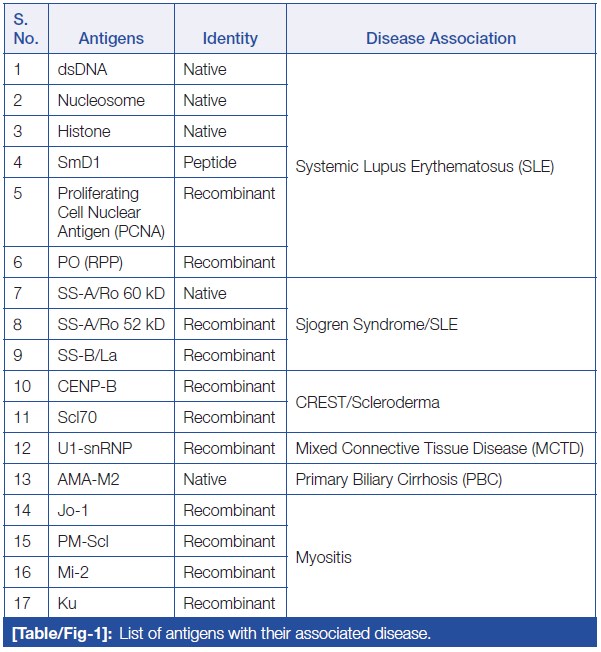Click the S. No. column header
This screenshot has width=601, height=652.
(27, 29)
